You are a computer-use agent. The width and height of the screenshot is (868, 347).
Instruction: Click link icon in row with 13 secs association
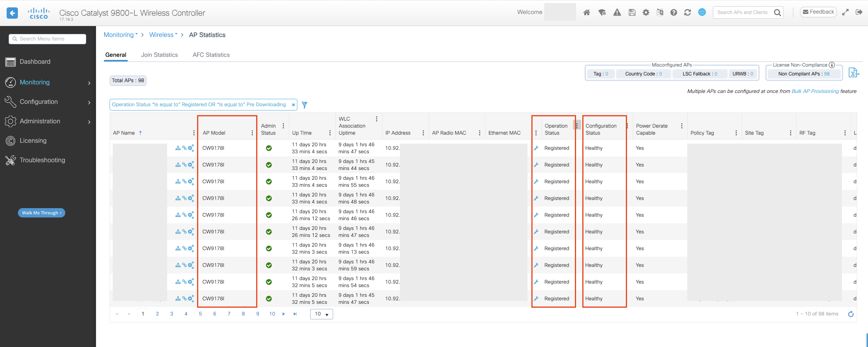pos(184,248)
